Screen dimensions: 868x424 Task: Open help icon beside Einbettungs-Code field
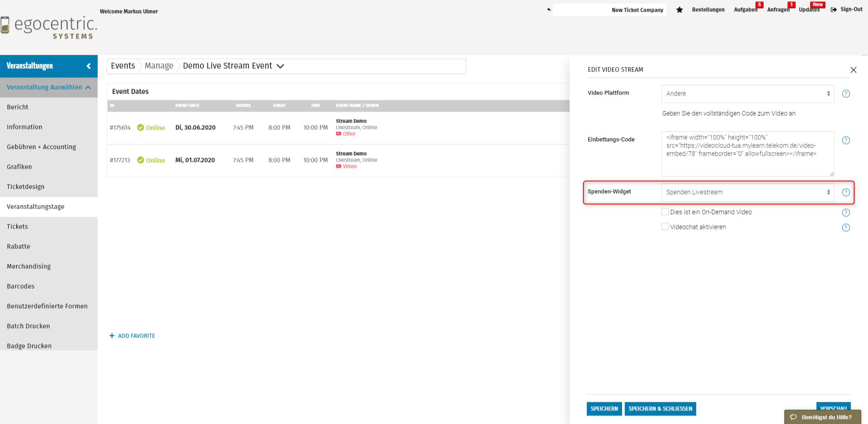pos(846,140)
